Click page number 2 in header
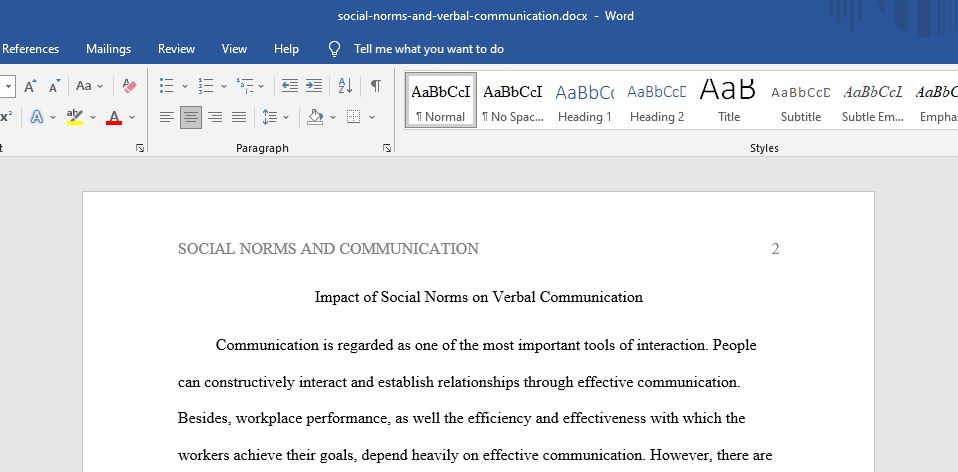This screenshot has height=472, width=958. pos(775,249)
